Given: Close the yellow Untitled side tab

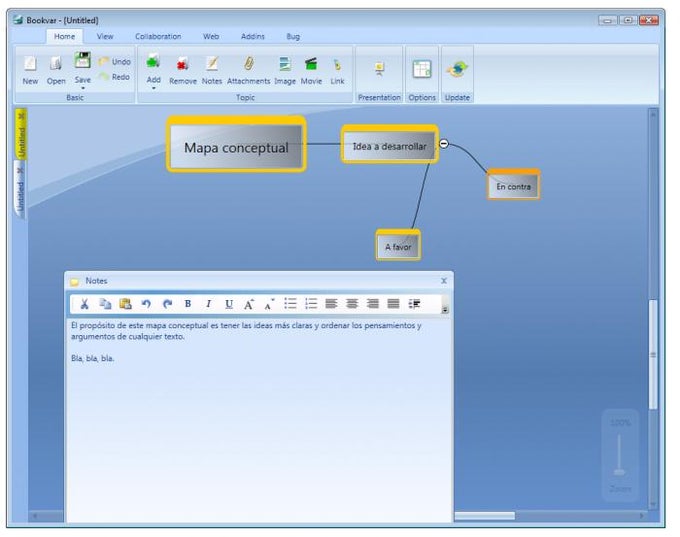Looking at the screenshot, I should click(x=21, y=116).
